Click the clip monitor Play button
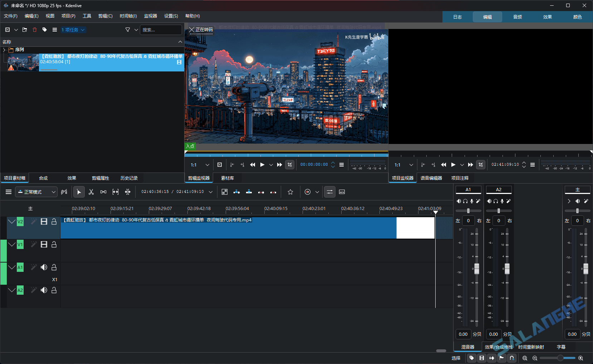Viewport: 593px width, 364px height. (262, 164)
